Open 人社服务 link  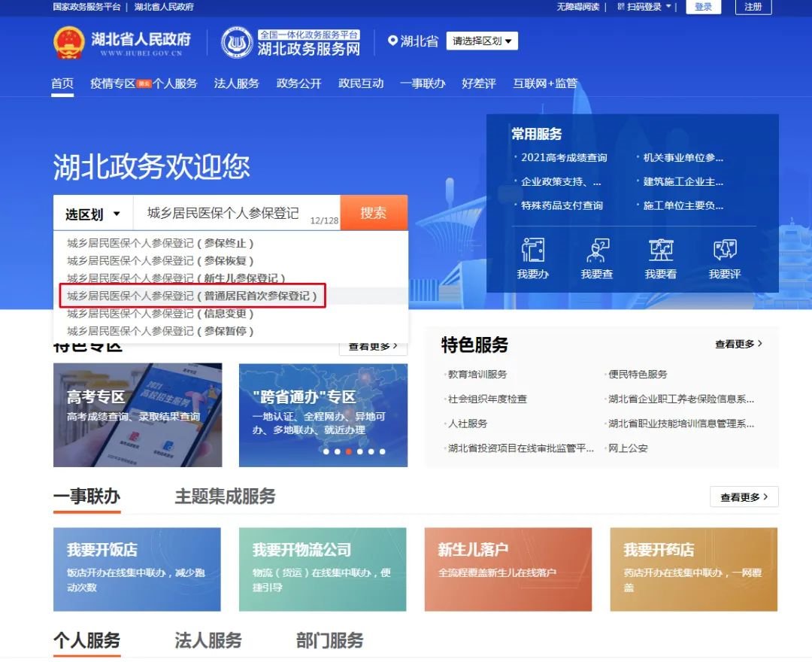468,424
